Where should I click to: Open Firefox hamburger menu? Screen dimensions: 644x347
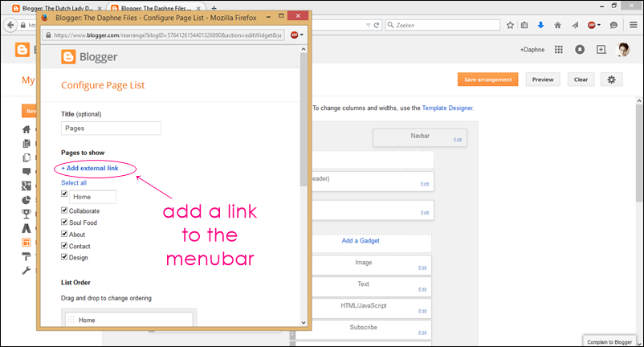tap(634, 25)
